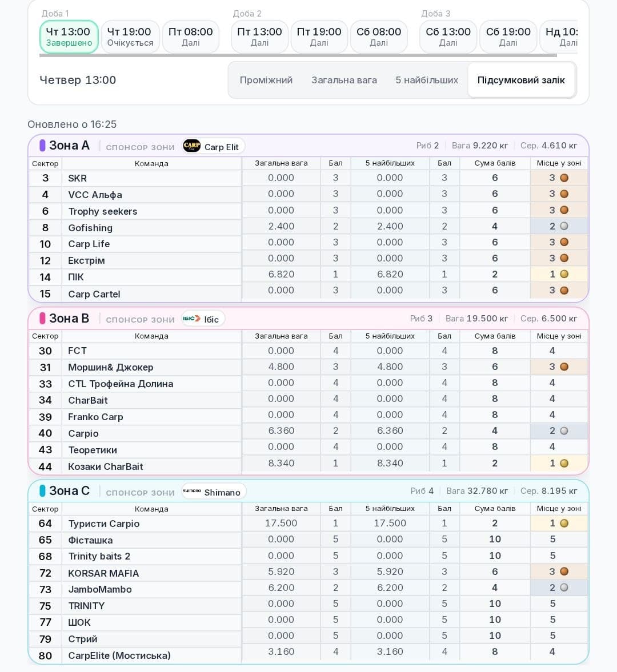Click team name Козаки CharBait
This screenshot has width=617, height=672.
pos(106,466)
